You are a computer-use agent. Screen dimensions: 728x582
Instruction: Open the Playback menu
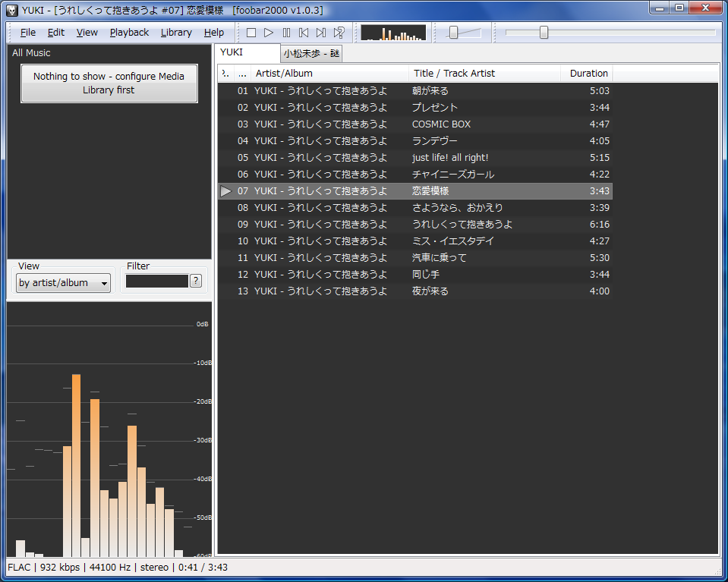(x=129, y=33)
